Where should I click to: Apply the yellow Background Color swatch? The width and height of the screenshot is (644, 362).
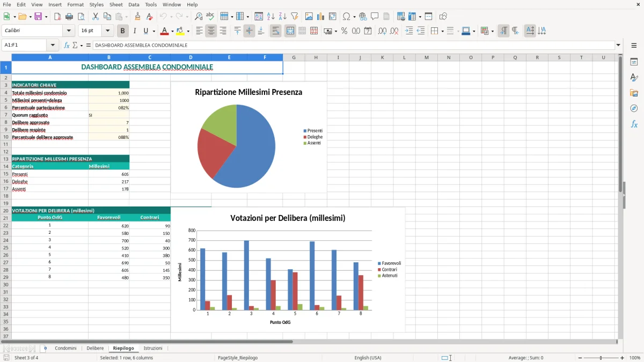coord(180,31)
